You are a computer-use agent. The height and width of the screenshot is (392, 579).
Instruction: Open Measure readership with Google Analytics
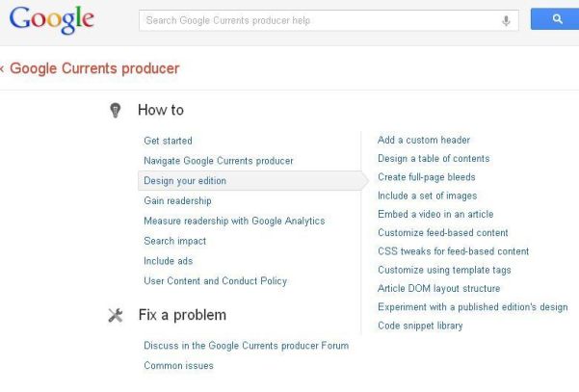coord(234,221)
